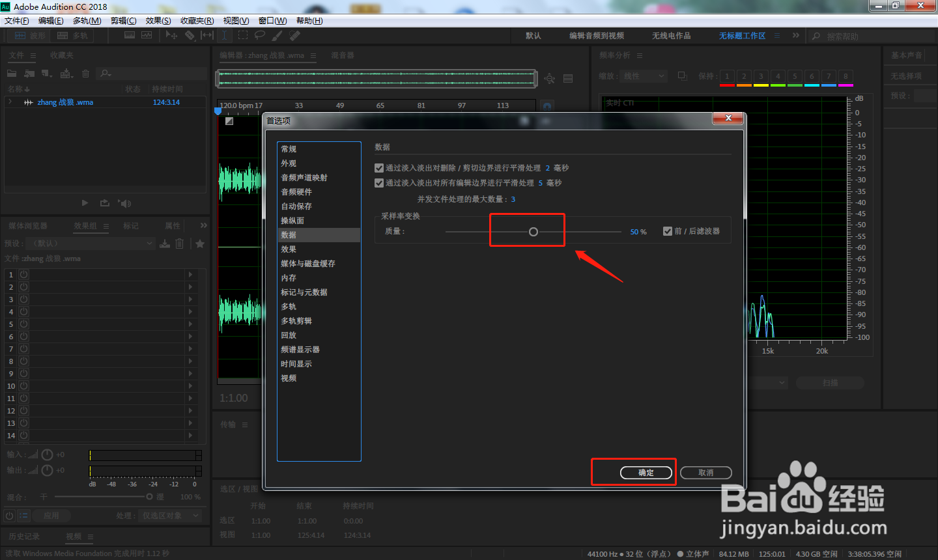Viewport: 938px width, 560px height.
Task: Click Loop Playback icon in Files panel
Action: 104,203
